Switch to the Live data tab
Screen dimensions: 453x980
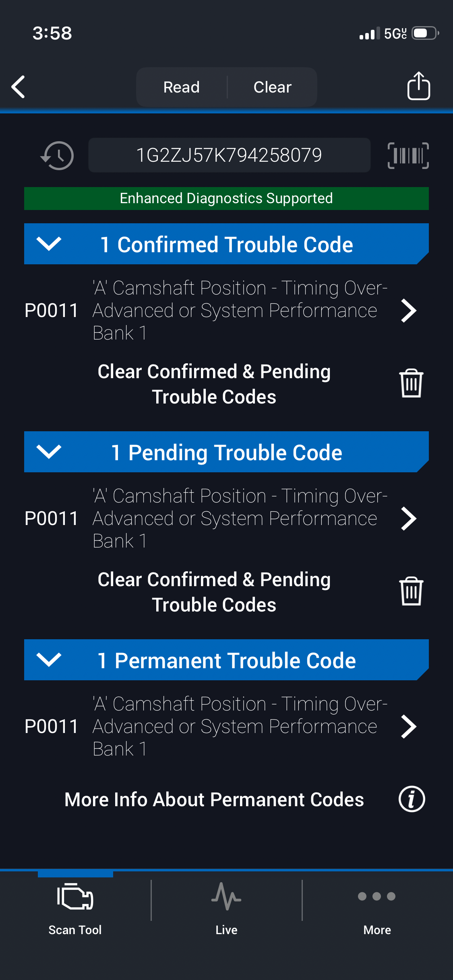pos(226,905)
